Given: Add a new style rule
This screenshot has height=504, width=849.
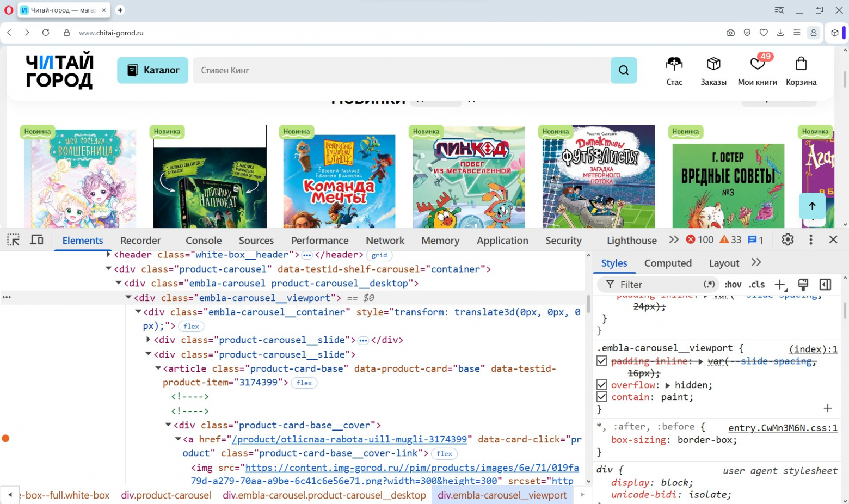Looking at the screenshot, I should pyautogui.click(x=780, y=284).
